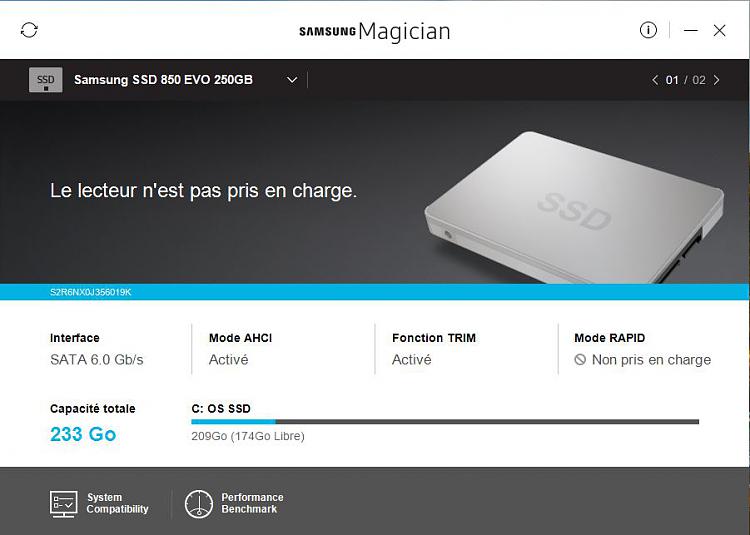Click the 233 Go total capacity value
Image resolution: width=750 pixels, height=535 pixels.
[83, 434]
